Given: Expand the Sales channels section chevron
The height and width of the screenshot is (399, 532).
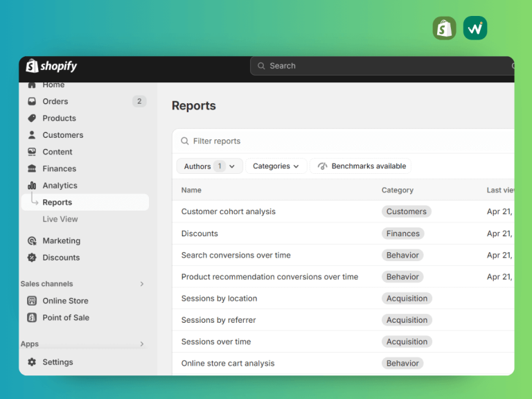Looking at the screenshot, I should point(142,284).
